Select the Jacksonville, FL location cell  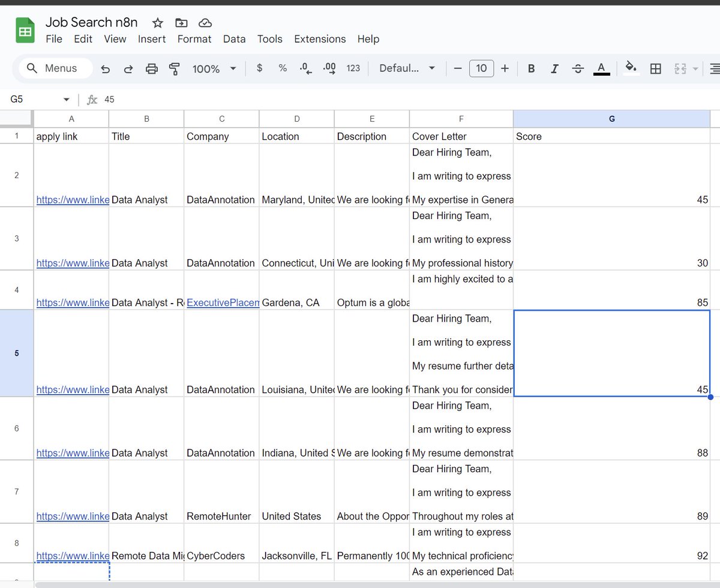pyautogui.click(x=296, y=544)
